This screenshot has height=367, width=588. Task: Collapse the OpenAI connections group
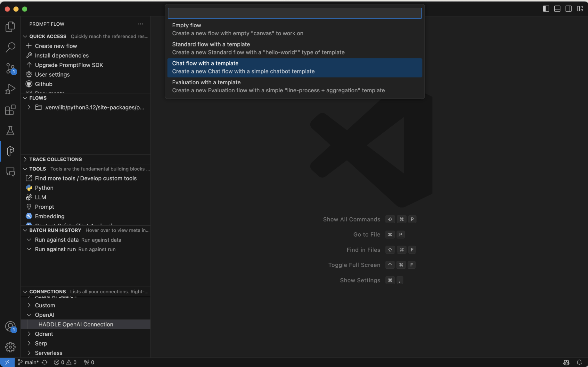29,315
